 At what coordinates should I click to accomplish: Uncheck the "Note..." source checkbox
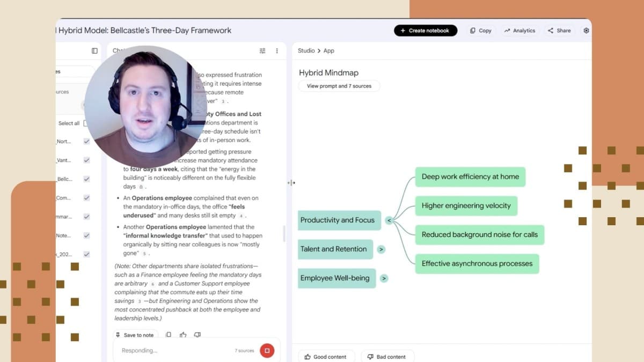click(86, 235)
